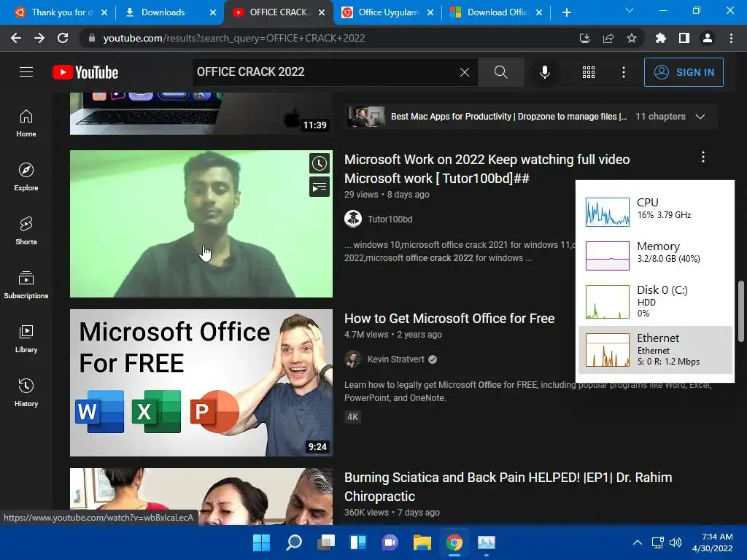Select the Memory row in performance widget
This screenshot has height=560, width=747.
655,255
